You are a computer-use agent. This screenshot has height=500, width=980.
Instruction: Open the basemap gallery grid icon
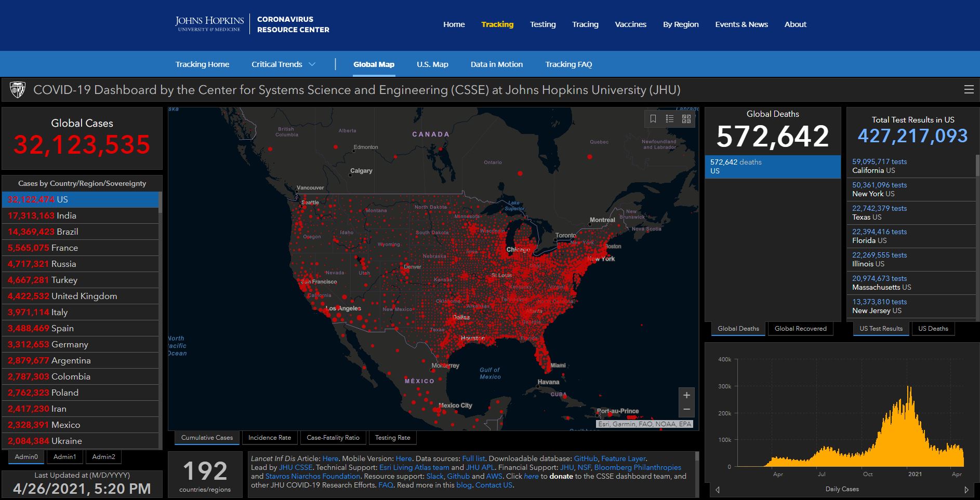(686, 119)
